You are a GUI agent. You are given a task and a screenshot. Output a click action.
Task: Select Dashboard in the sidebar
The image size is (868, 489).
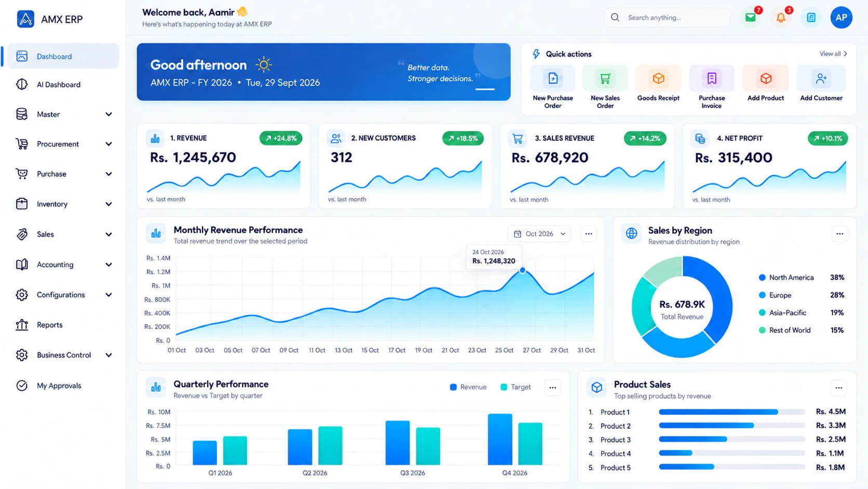coord(62,56)
